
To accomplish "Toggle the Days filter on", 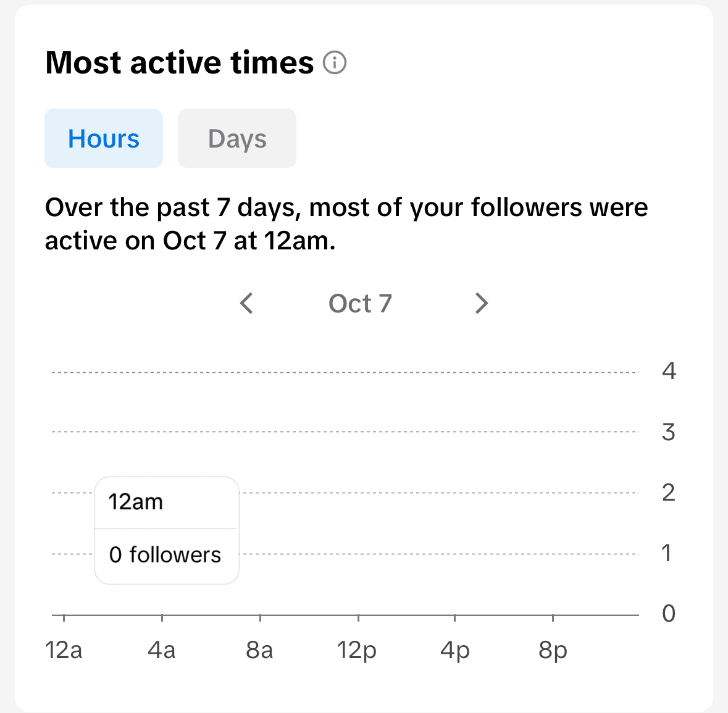I will (236, 138).
